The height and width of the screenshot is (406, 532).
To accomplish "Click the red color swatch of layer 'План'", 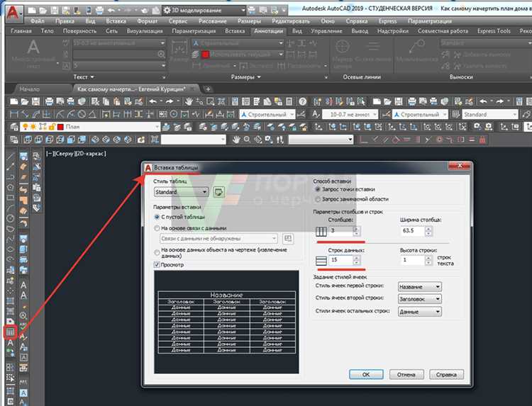I will [x=61, y=127].
